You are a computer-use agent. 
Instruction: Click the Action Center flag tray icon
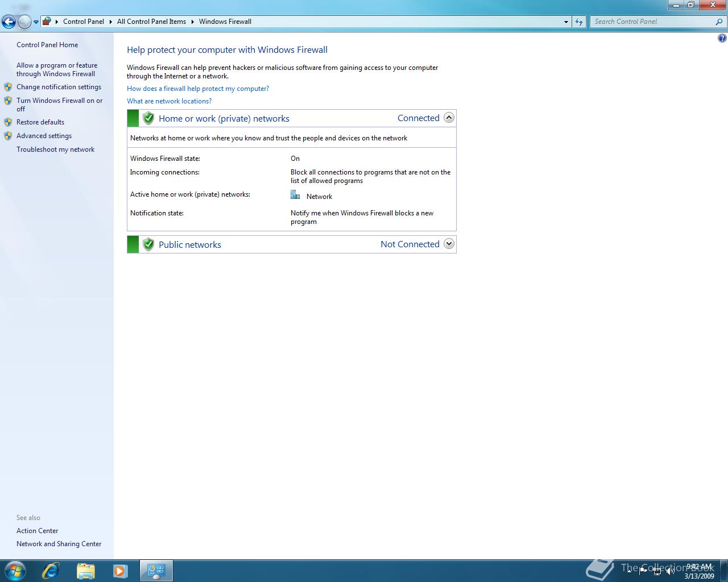point(643,571)
